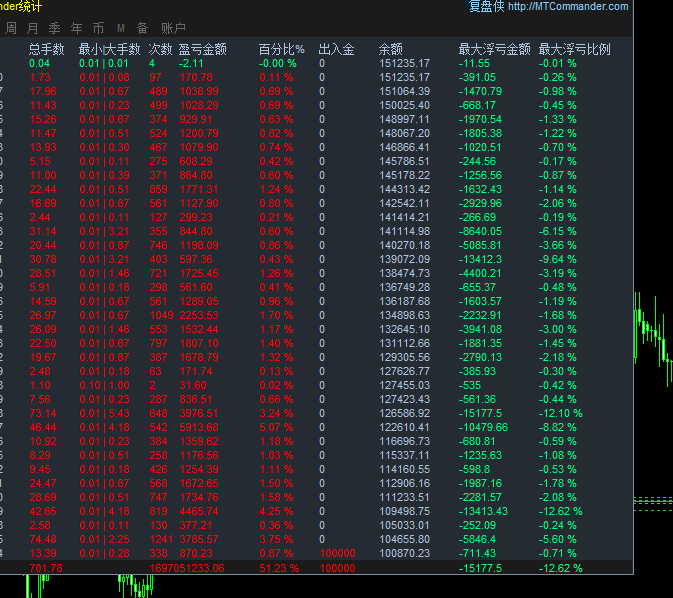Click the 盈亏金额 column header
The width and height of the screenshot is (673, 598).
203,49
